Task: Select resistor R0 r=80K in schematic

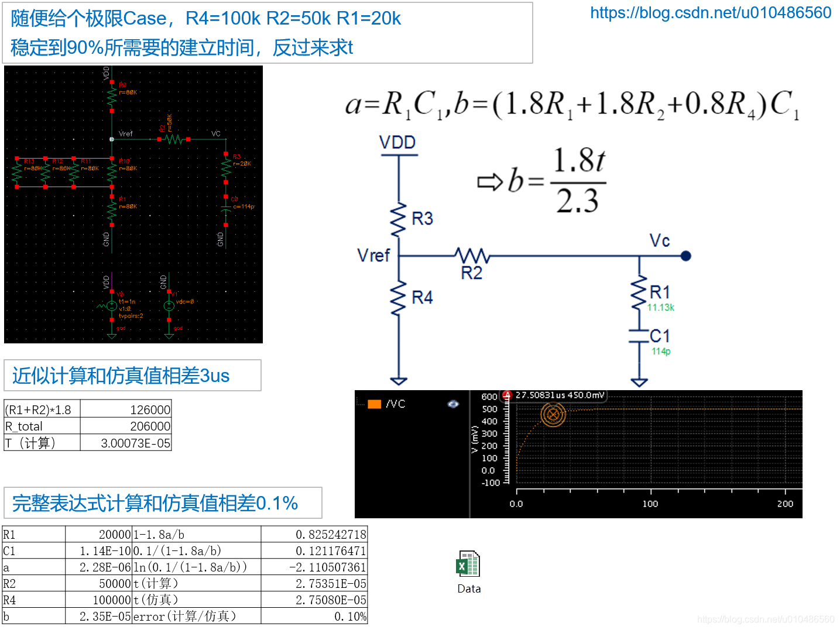Action: (x=112, y=97)
